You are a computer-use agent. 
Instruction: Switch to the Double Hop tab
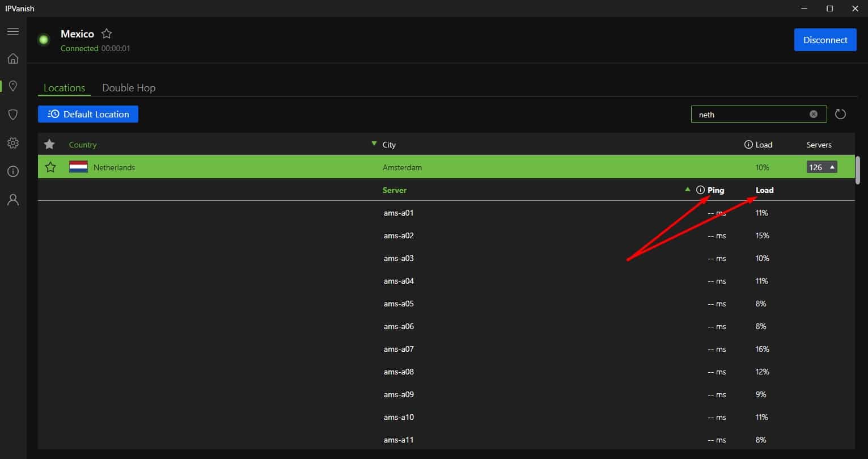pos(129,88)
